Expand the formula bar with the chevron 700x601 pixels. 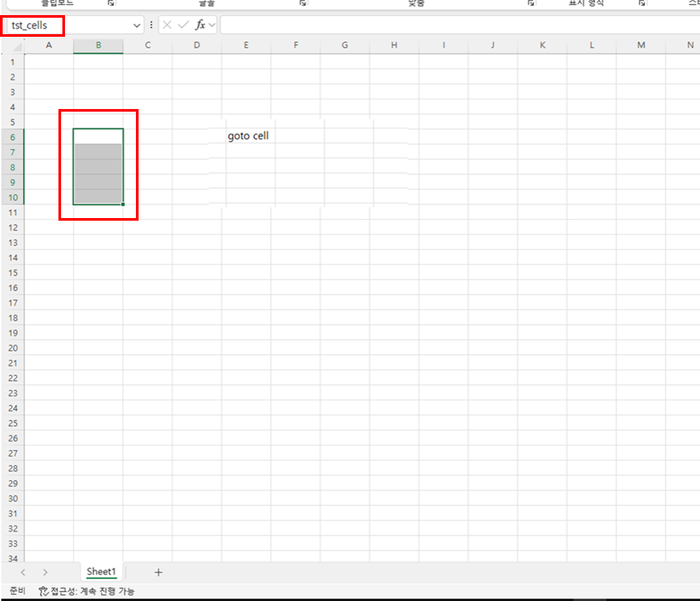click(x=212, y=25)
